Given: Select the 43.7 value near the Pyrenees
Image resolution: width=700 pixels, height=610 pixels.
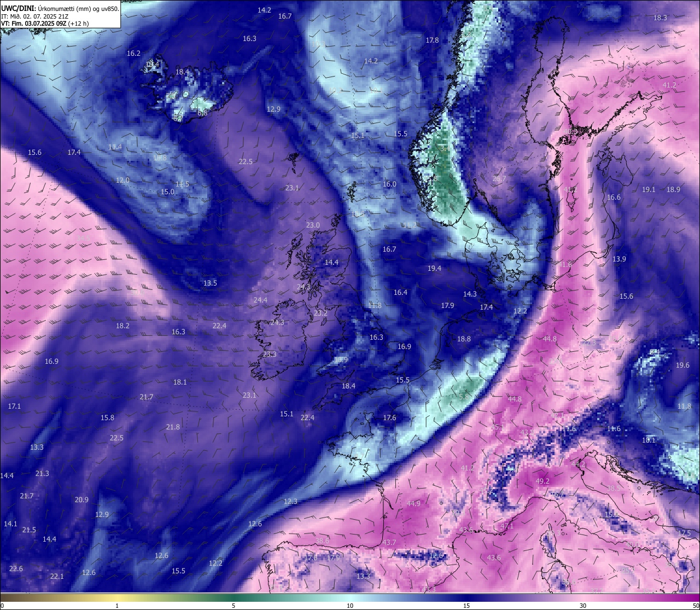Looking at the screenshot, I should [389, 543].
